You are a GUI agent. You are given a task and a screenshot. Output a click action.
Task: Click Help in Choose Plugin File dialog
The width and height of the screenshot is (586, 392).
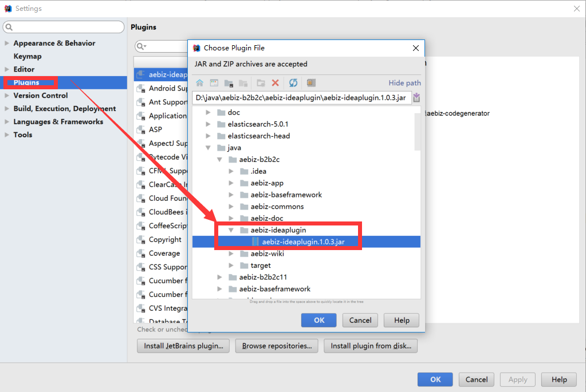[x=402, y=320]
